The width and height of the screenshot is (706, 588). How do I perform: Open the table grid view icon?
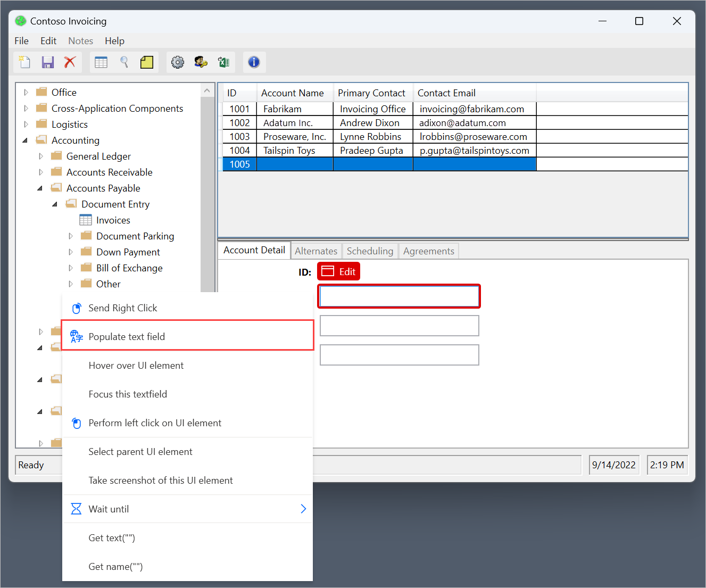pos(101,62)
